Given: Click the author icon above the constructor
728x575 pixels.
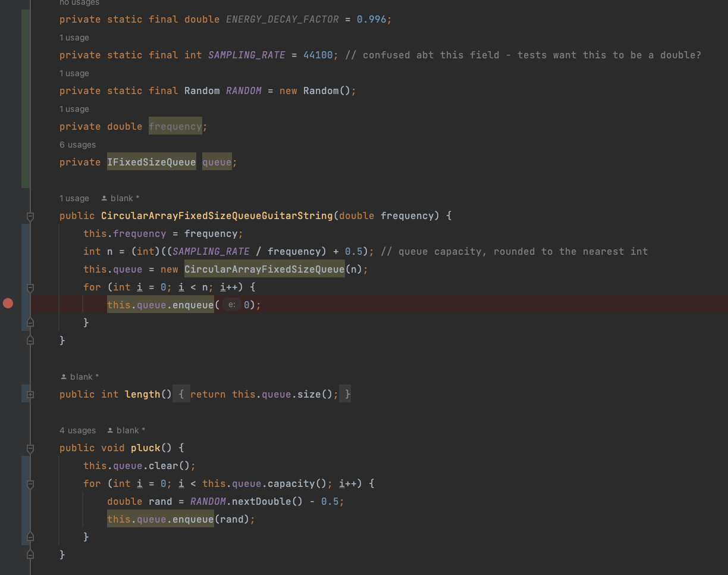Looking at the screenshot, I should (x=104, y=198).
